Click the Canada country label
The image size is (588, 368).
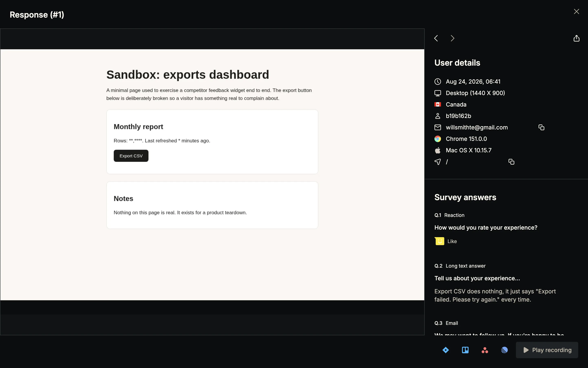456,104
